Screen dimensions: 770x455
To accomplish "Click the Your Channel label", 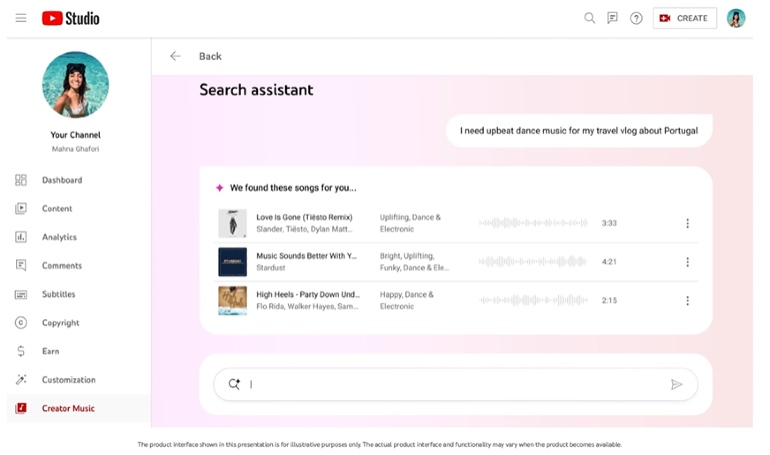I will [x=76, y=135].
